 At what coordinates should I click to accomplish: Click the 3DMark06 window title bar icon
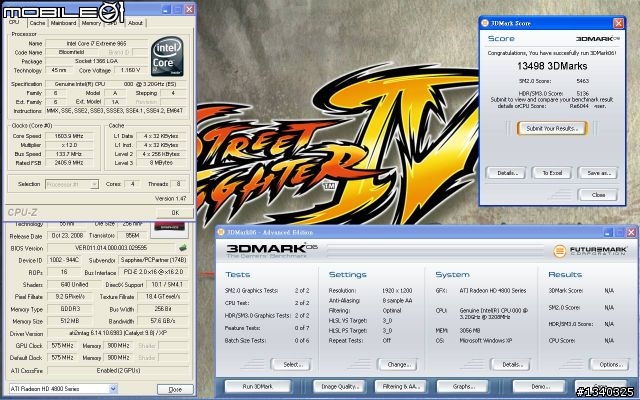(221, 232)
